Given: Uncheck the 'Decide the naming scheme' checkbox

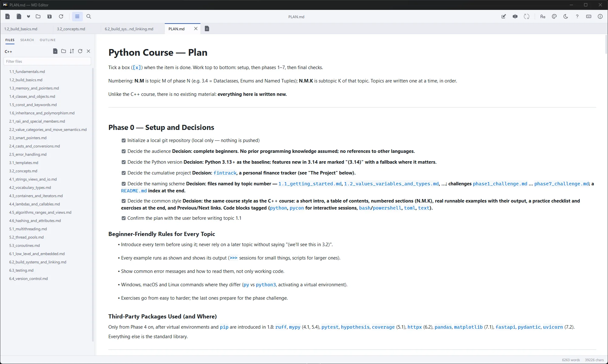Looking at the screenshot, I should [124, 184].
